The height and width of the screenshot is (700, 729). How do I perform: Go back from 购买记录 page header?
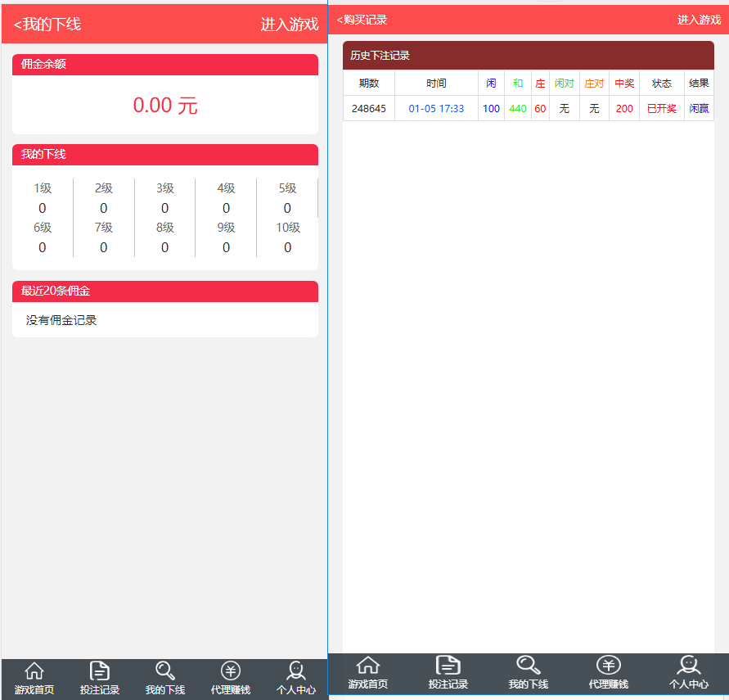click(x=362, y=20)
